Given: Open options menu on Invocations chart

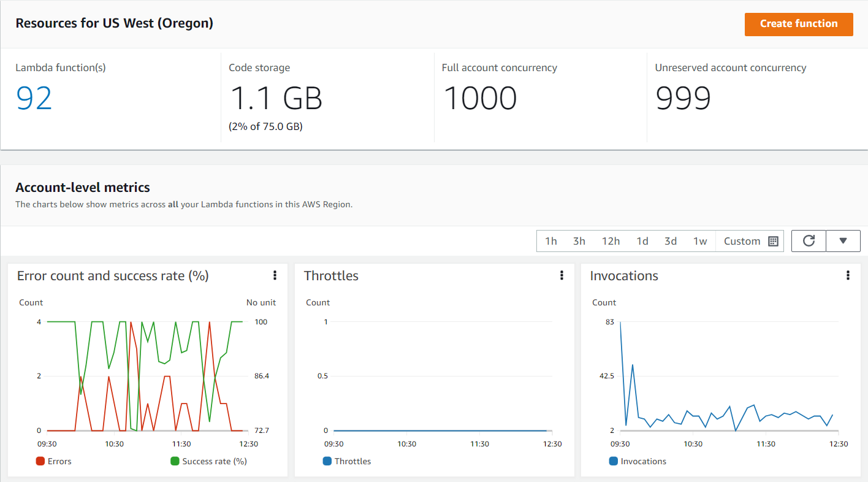Looking at the screenshot, I should point(848,275).
